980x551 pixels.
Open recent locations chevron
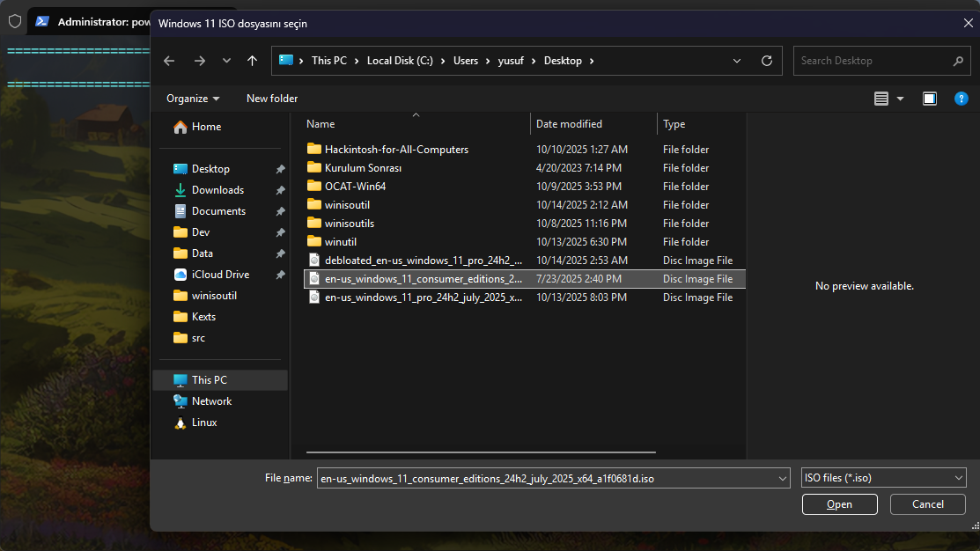click(226, 61)
